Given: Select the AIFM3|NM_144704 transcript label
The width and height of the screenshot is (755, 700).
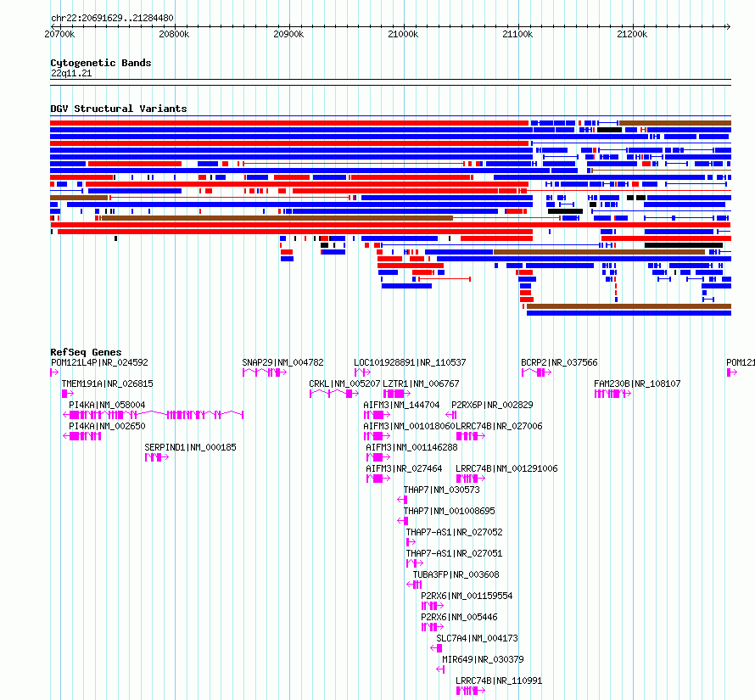Looking at the screenshot, I should [x=401, y=405].
